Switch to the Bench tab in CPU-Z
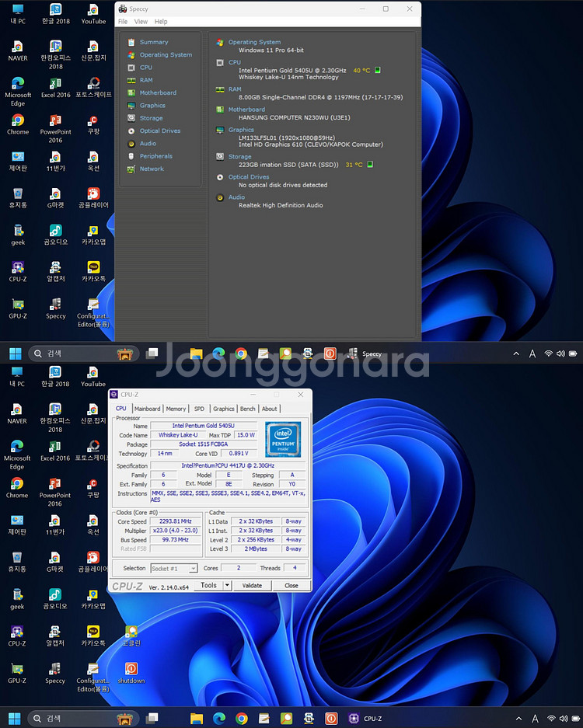583x728 pixels. 247,409
